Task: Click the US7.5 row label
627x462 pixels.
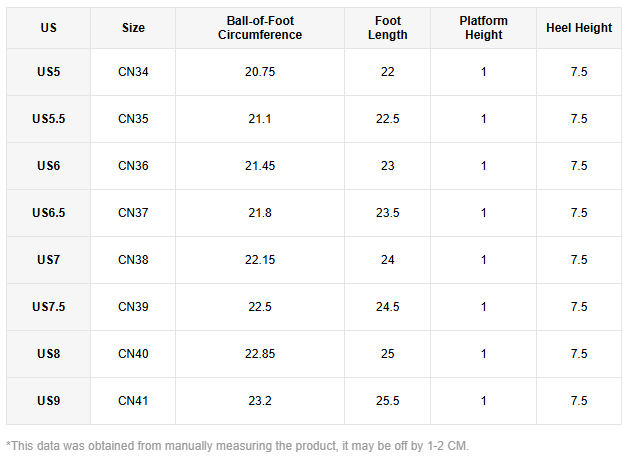Action: pyautogui.click(x=48, y=307)
